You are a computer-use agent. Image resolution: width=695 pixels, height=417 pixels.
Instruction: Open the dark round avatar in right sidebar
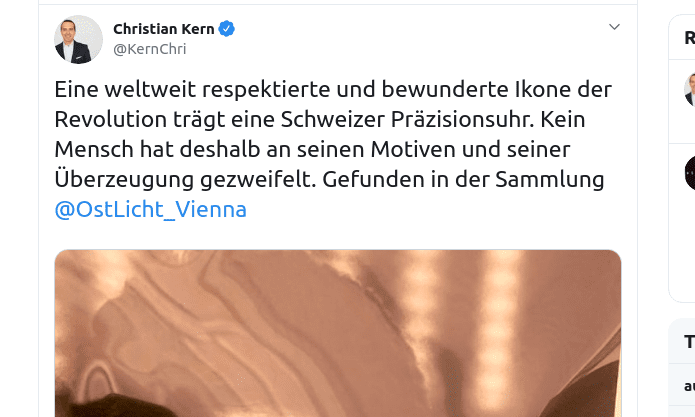690,172
